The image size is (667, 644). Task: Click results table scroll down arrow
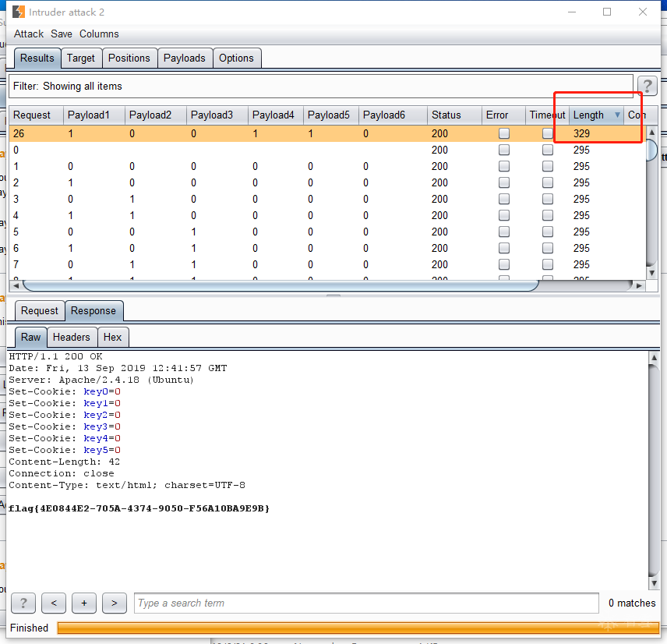(x=651, y=273)
